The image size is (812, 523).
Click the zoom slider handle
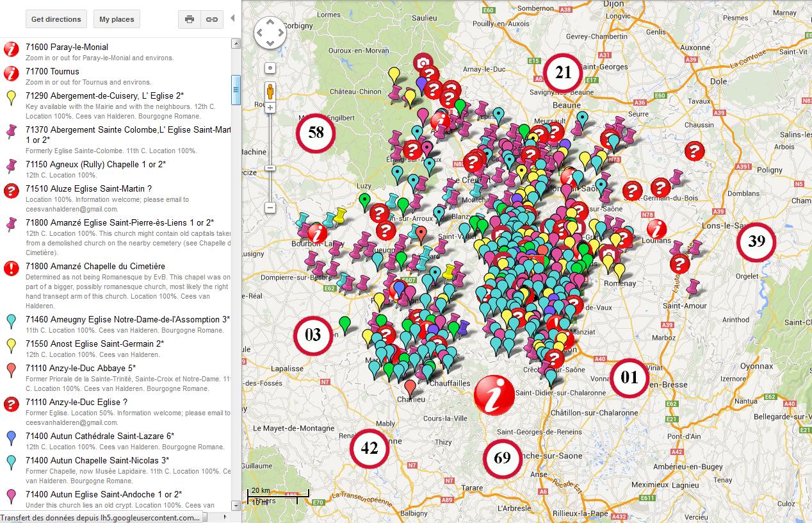pos(270,168)
